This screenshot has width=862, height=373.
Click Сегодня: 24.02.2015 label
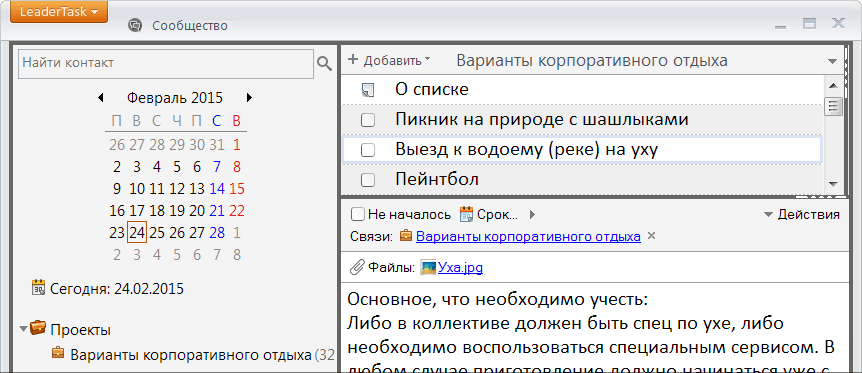117,289
